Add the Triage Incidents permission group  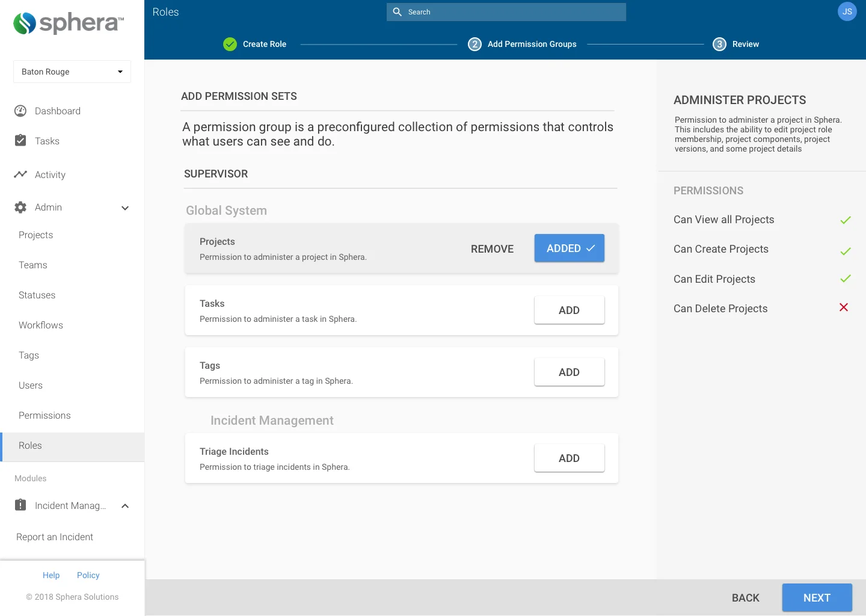[570, 458]
